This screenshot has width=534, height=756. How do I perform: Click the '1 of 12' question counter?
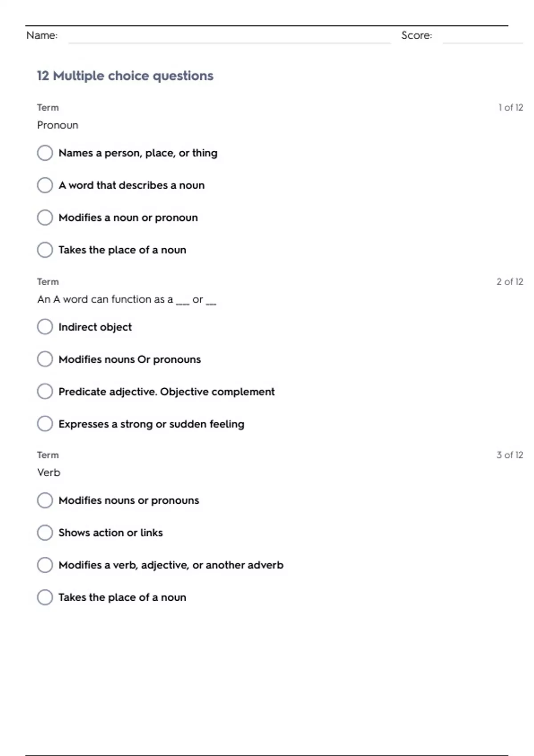[x=510, y=108]
